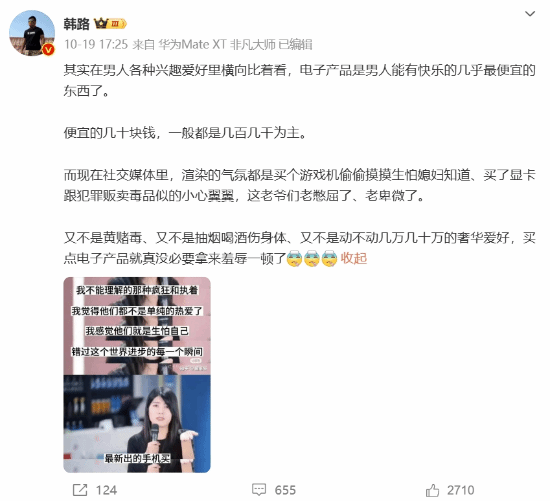Open the top pink subtitle image
The height and width of the screenshot is (501, 550).
click(137, 326)
